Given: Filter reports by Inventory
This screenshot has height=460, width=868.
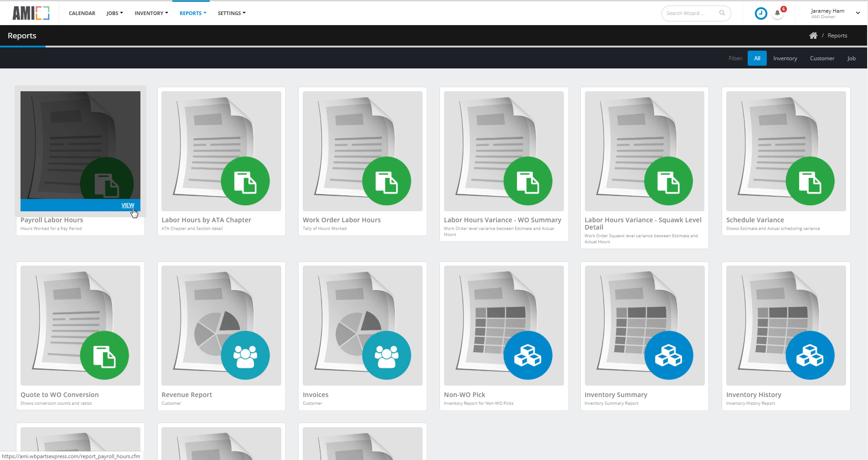Looking at the screenshot, I should [x=785, y=58].
